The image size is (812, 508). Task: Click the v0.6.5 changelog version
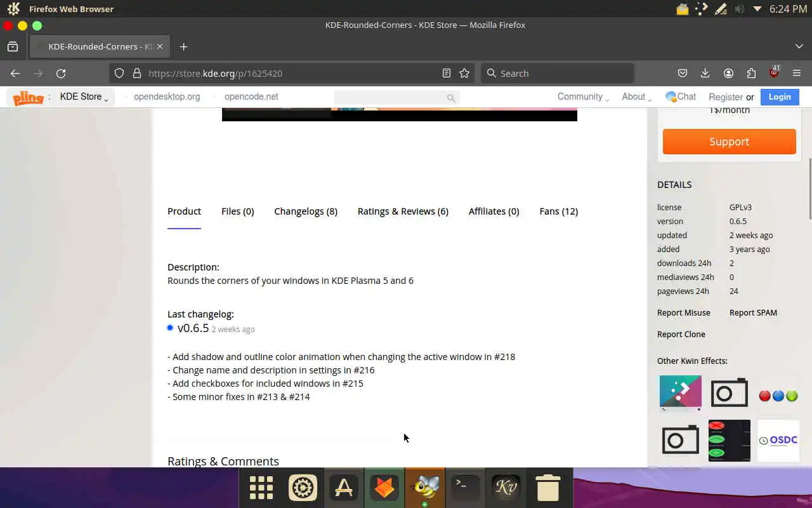193,328
